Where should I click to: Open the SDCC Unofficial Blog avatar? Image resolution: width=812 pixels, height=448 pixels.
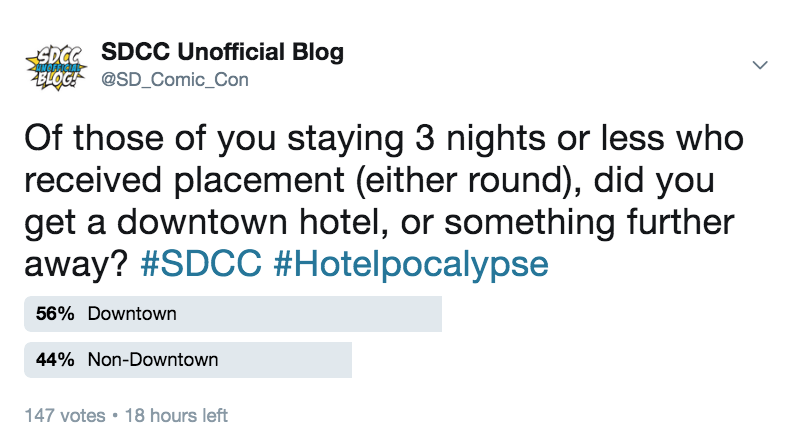56,66
